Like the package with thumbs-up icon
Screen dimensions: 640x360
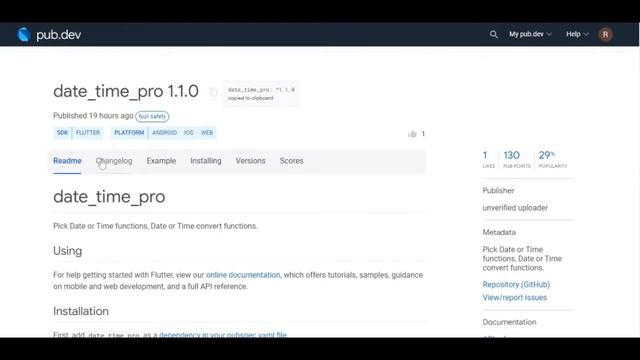pos(412,134)
